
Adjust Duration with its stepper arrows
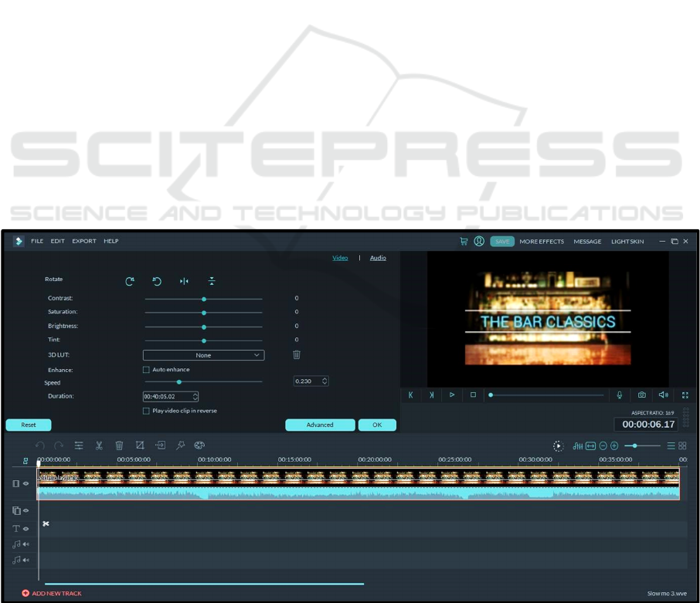coord(195,397)
